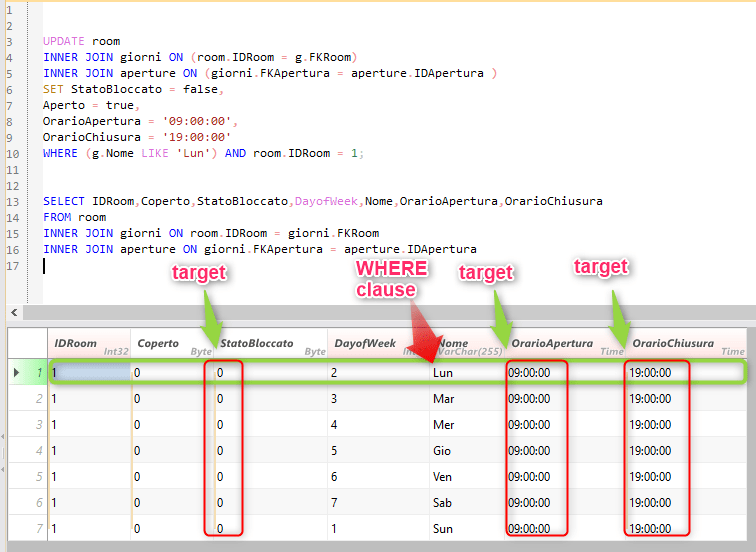Sort by the OrarioChiusura column header

pyautogui.click(x=687, y=344)
